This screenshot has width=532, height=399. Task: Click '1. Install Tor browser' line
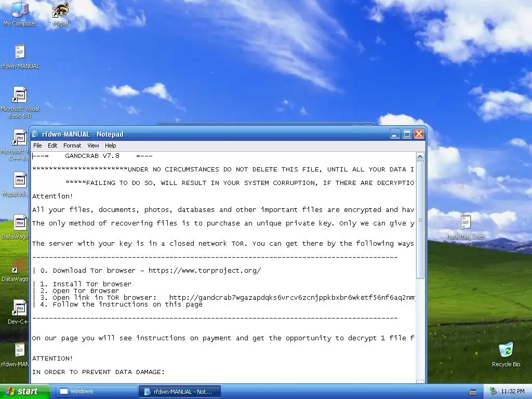(86, 284)
